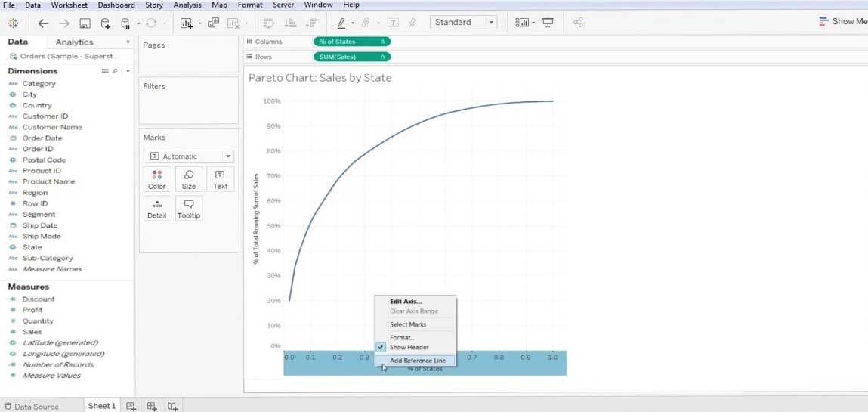Click the search icon in Dimensions header
The image size is (868, 412).
pyautogui.click(x=115, y=71)
